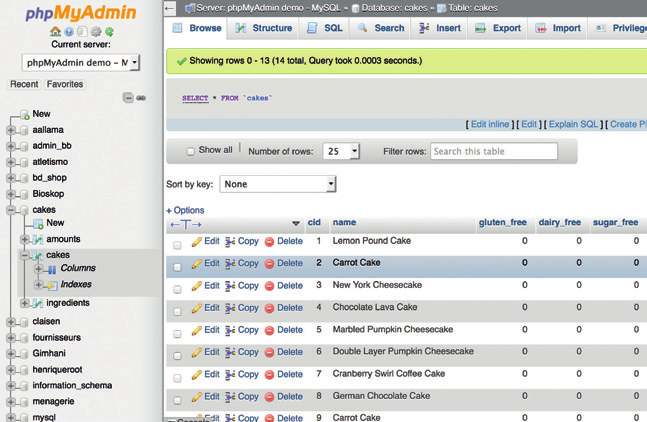This screenshot has height=422, width=647.
Task: Collapse the cakes database node
Action: click(x=11, y=210)
